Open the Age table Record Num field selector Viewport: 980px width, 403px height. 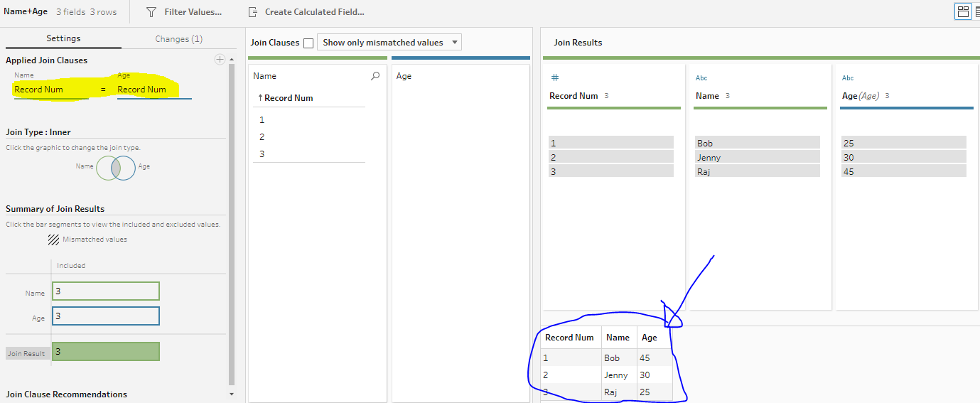(154, 90)
